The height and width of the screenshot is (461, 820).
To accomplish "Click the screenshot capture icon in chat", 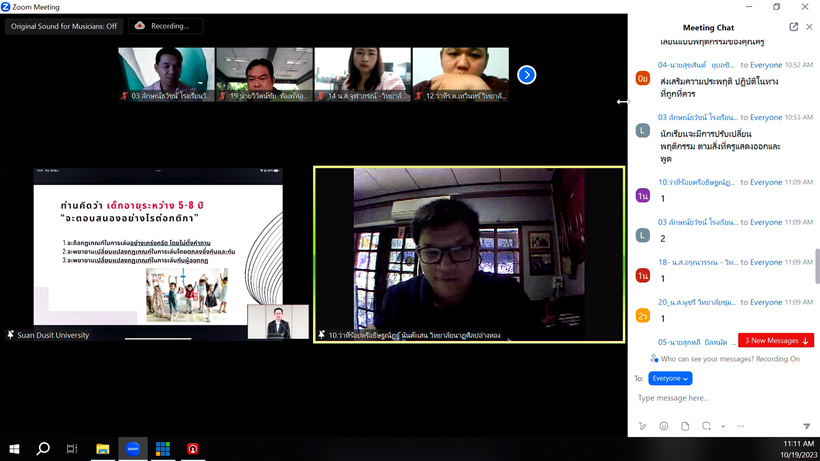I will [x=706, y=426].
